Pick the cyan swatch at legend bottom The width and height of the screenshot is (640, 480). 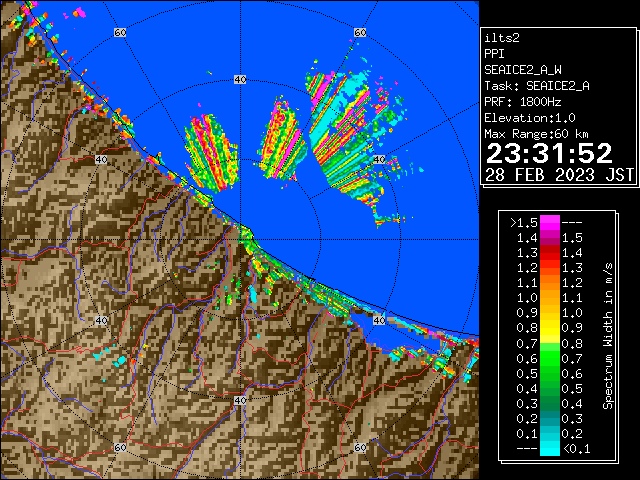tap(550, 448)
